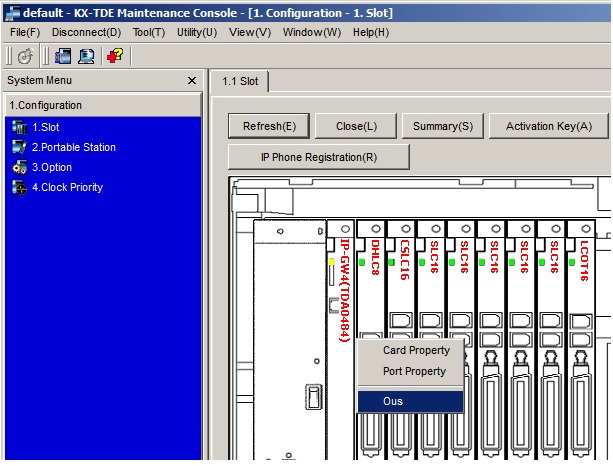The image size is (613, 466).
Task: Click the green status LED on DHLC8 card
Action: 362,262
